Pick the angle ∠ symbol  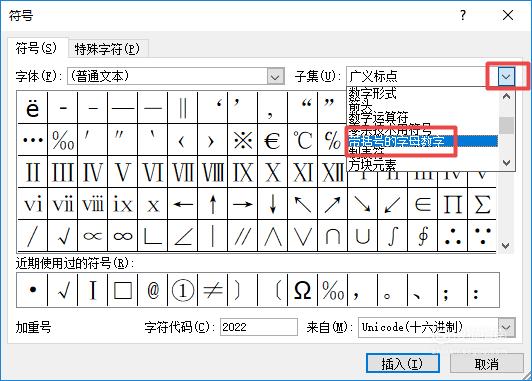(183, 236)
